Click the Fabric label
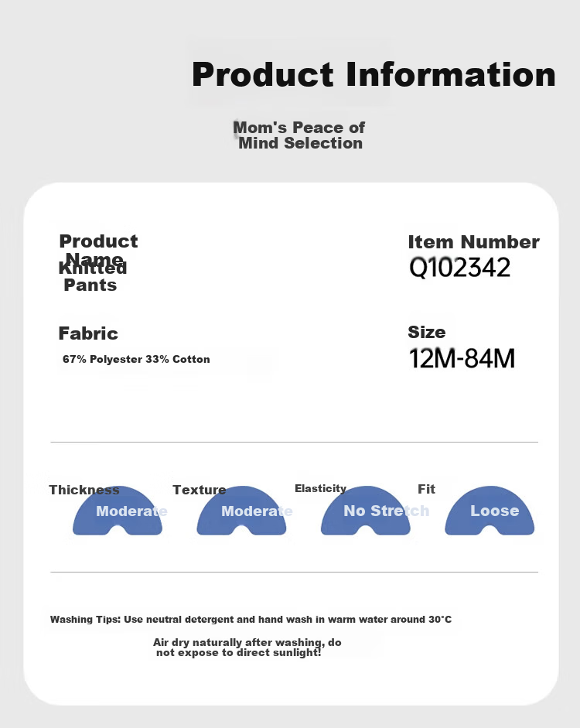The height and width of the screenshot is (728, 580). (x=88, y=333)
